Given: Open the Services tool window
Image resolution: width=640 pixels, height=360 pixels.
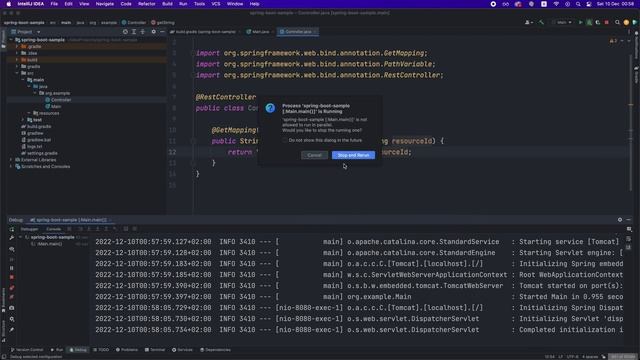Looking at the screenshot, I should [182, 350].
